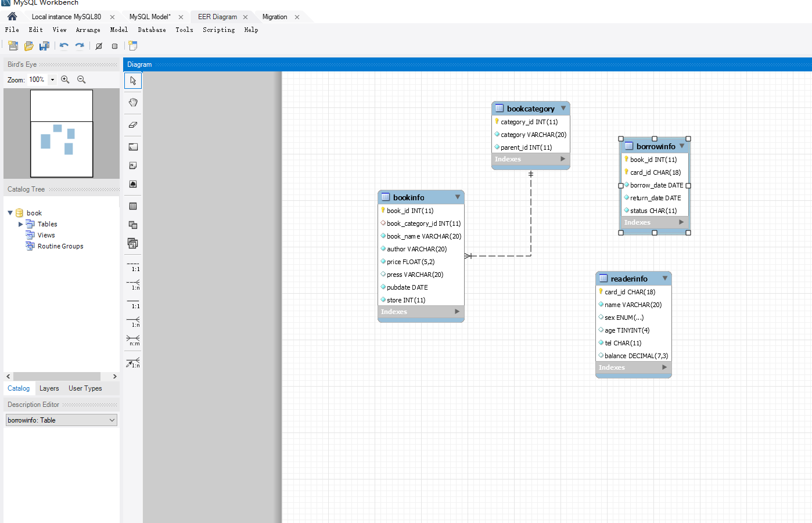Select the New Image tool
The image size is (812, 523).
133,184
